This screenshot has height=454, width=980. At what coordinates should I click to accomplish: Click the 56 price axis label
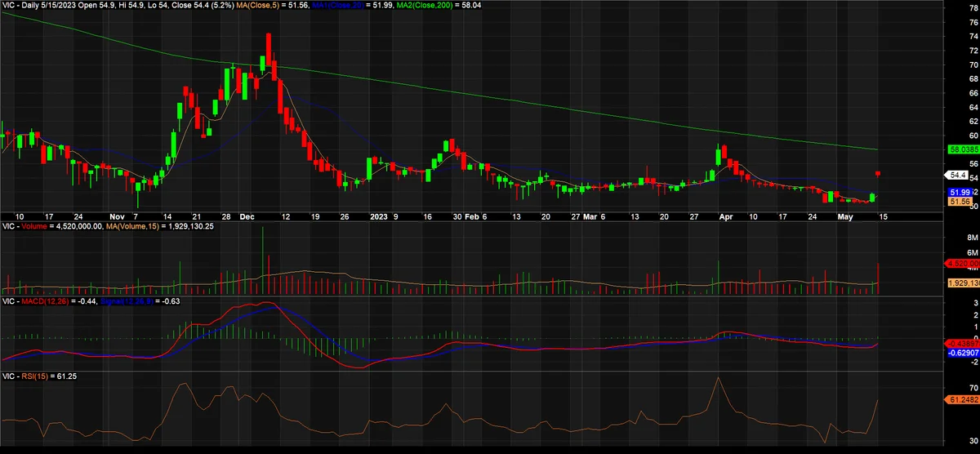[x=973, y=164]
